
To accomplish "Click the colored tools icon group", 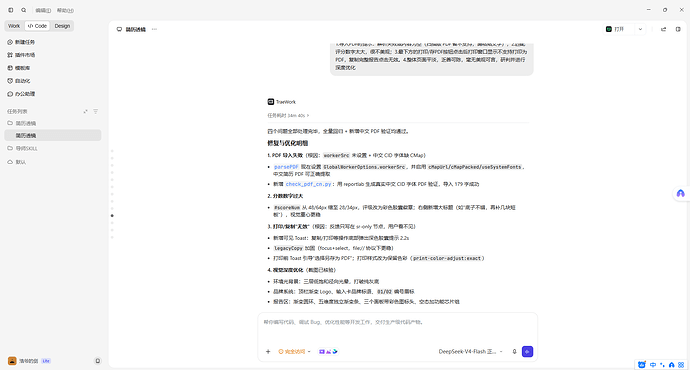I will (328, 352).
